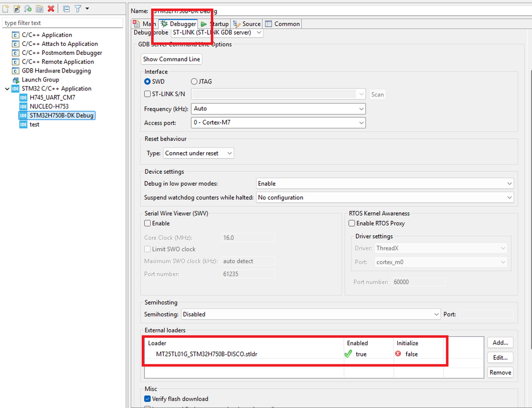This screenshot has width=532, height=408.
Task: Open Suspend watchdog counters dropdown
Action: [384, 198]
